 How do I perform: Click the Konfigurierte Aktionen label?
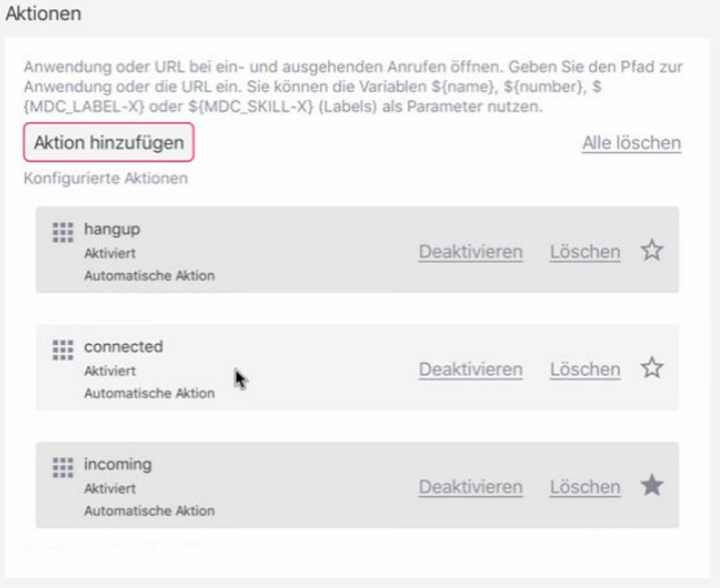click(106, 178)
